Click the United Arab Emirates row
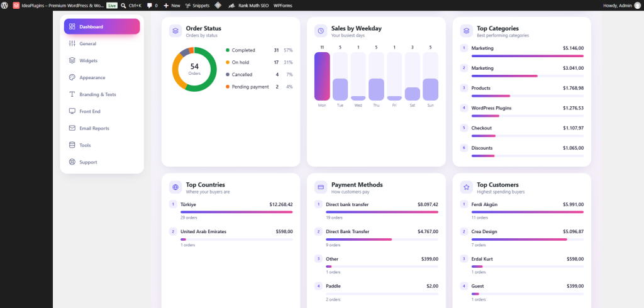 (x=231, y=238)
